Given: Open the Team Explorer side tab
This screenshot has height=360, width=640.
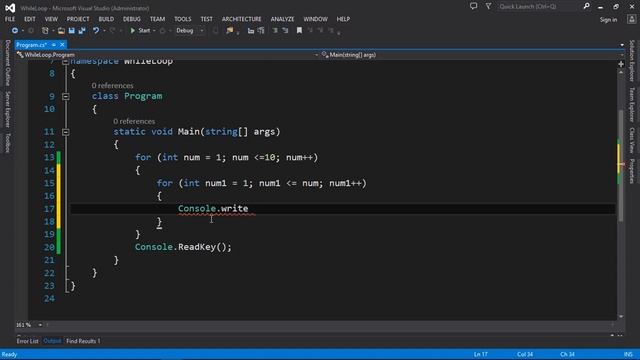Looking at the screenshot, I should click(x=632, y=104).
